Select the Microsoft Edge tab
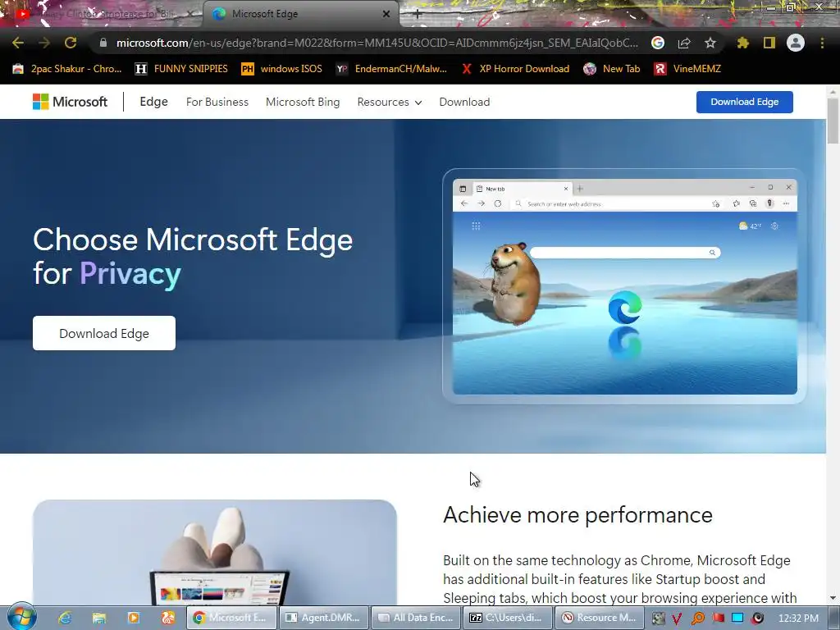The height and width of the screenshot is (630, 840). pos(300,14)
